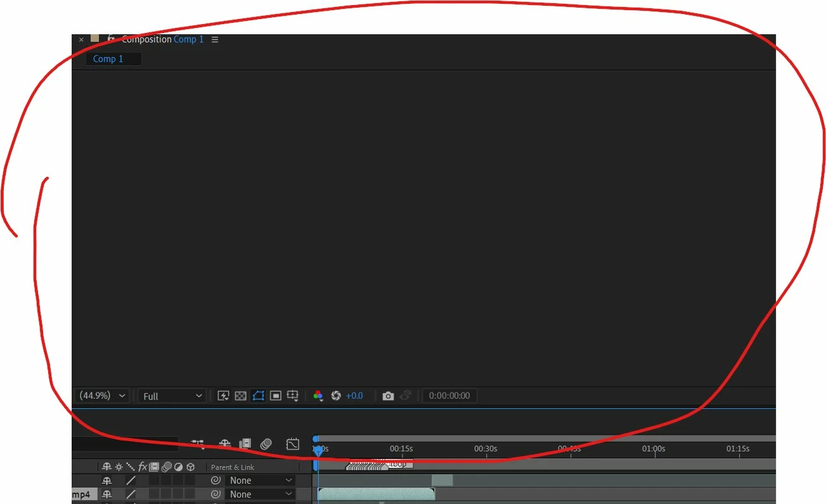Toggle quality switch on the mp4 layer
The image size is (826, 504).
[131, 494]
